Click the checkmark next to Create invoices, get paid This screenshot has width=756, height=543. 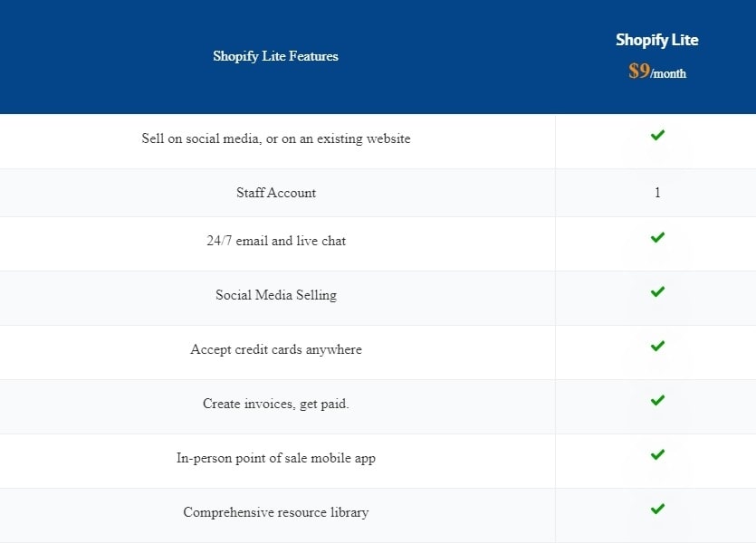point(657,401)
